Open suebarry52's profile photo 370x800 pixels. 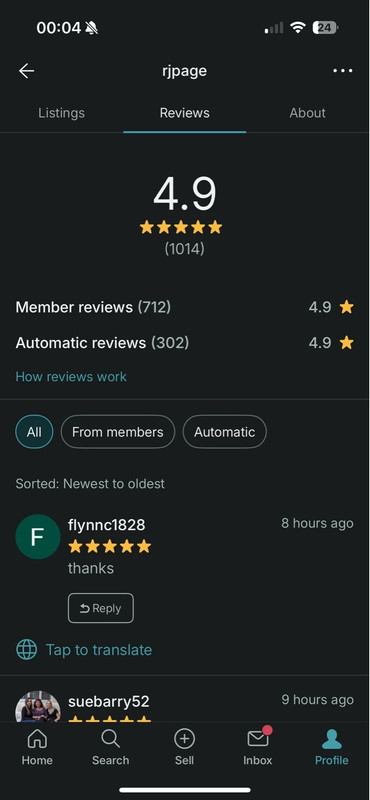click(38, 707)
